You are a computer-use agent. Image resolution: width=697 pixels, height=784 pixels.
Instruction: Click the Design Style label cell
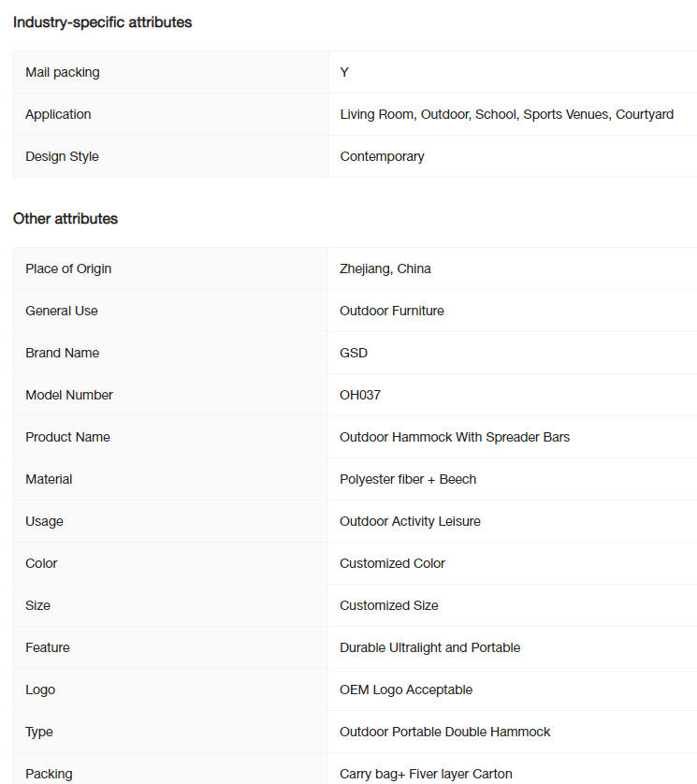(x=171, y=156)
